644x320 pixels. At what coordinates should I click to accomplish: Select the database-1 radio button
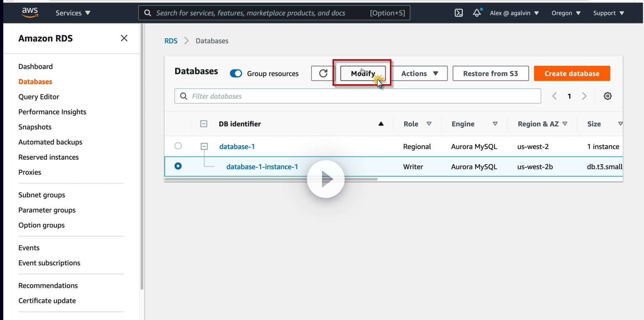(x=178, y=146)
